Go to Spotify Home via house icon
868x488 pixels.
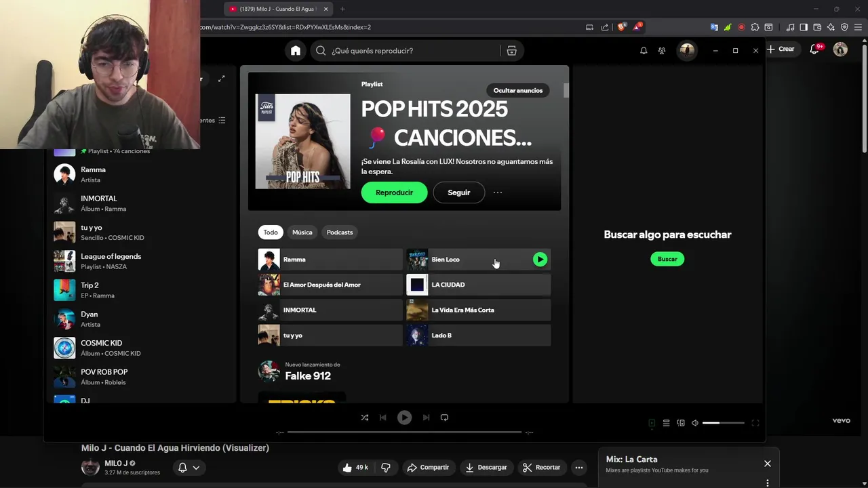(296, 51)
